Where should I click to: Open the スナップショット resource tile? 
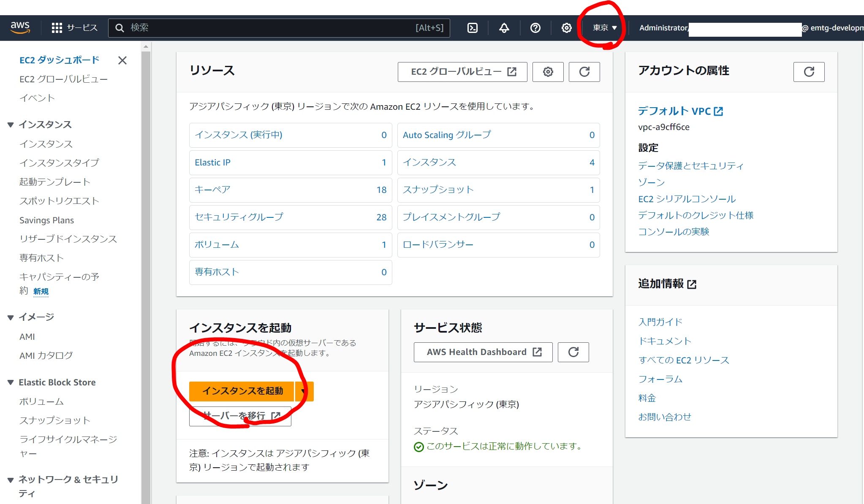coord(499,190)
